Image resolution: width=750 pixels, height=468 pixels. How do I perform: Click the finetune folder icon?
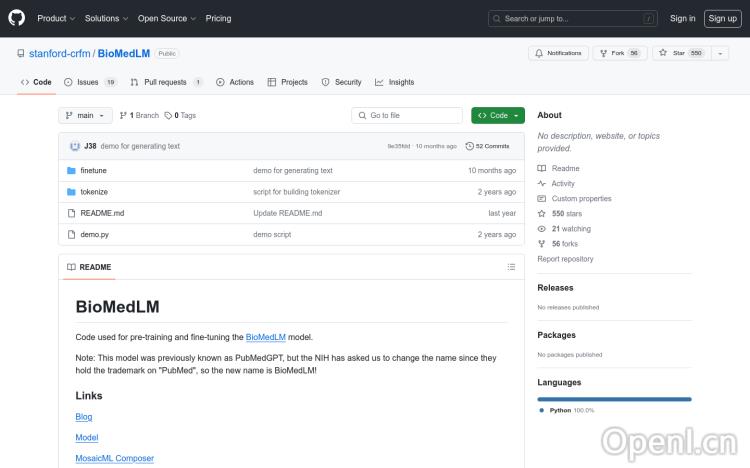click(x=71, y=170)
